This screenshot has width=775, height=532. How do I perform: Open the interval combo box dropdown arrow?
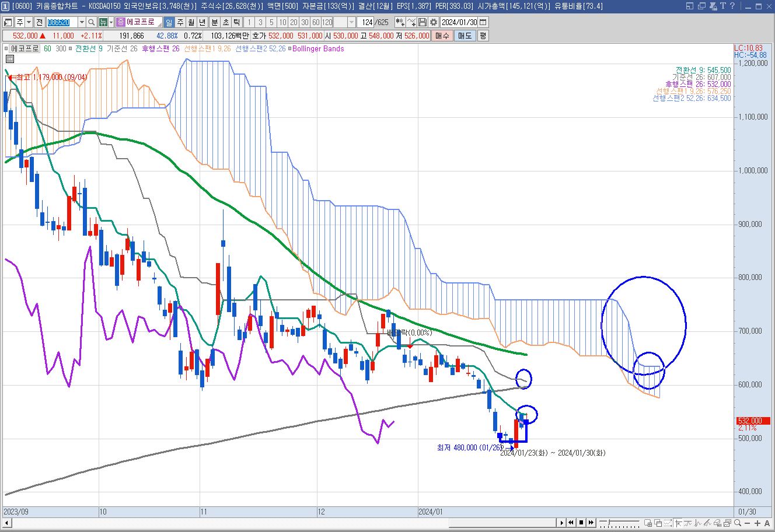coord(351,22)
